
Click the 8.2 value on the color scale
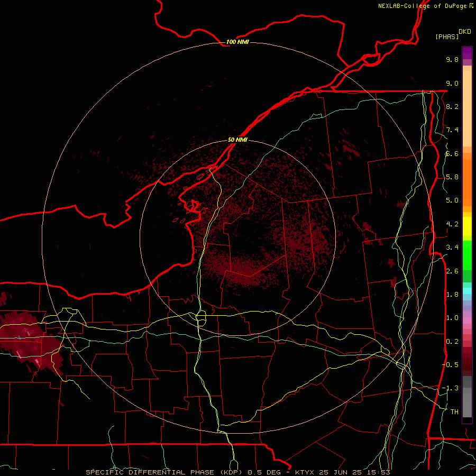point(452,106)
